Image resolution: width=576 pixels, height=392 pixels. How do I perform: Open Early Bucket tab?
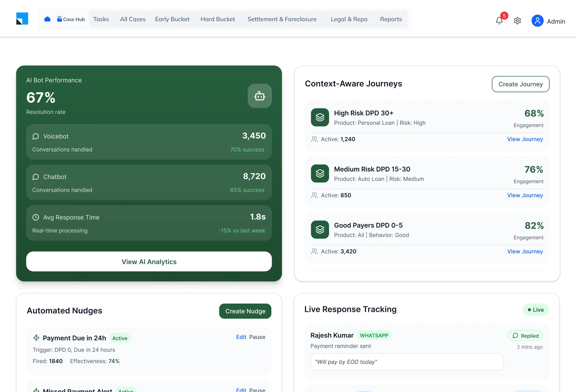[172, 19]
